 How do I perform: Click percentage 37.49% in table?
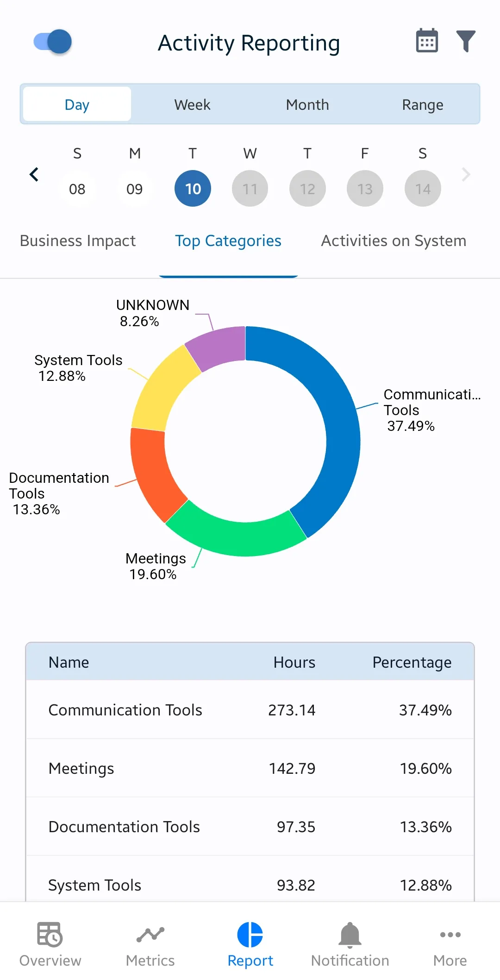425,710
